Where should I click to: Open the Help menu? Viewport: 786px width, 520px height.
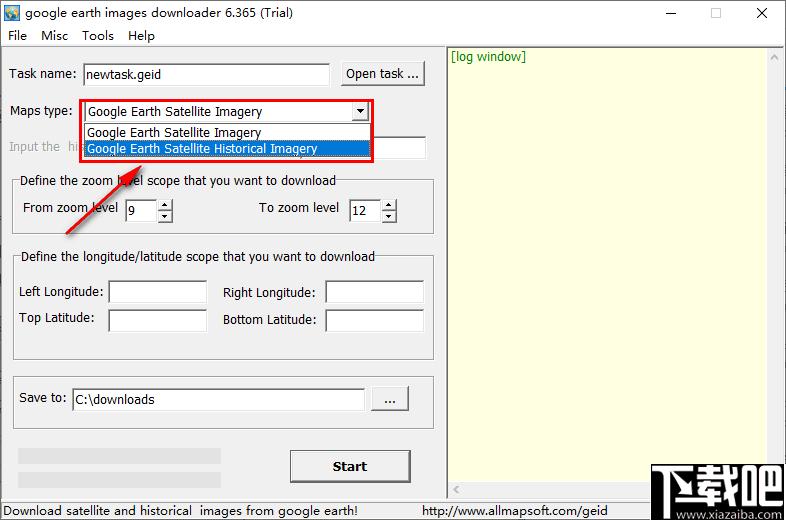pyautogui.click(x=141, y=36)
